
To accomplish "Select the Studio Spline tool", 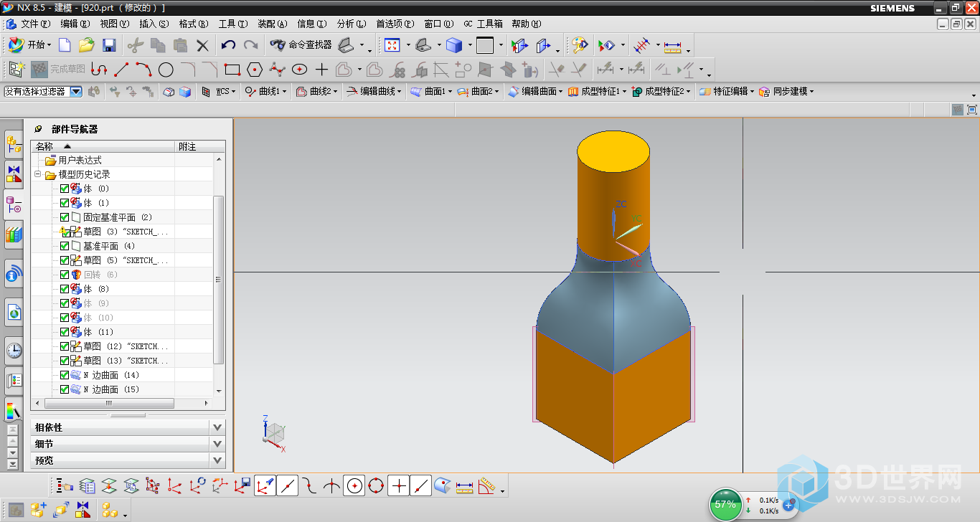I will pyautogui.click(x=277, y=70).
